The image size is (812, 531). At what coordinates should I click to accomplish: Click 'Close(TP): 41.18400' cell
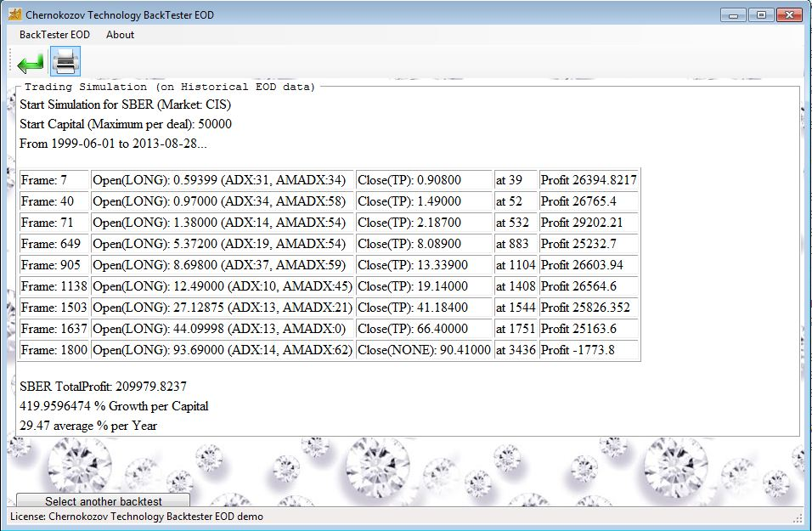[x=424, y=308]
